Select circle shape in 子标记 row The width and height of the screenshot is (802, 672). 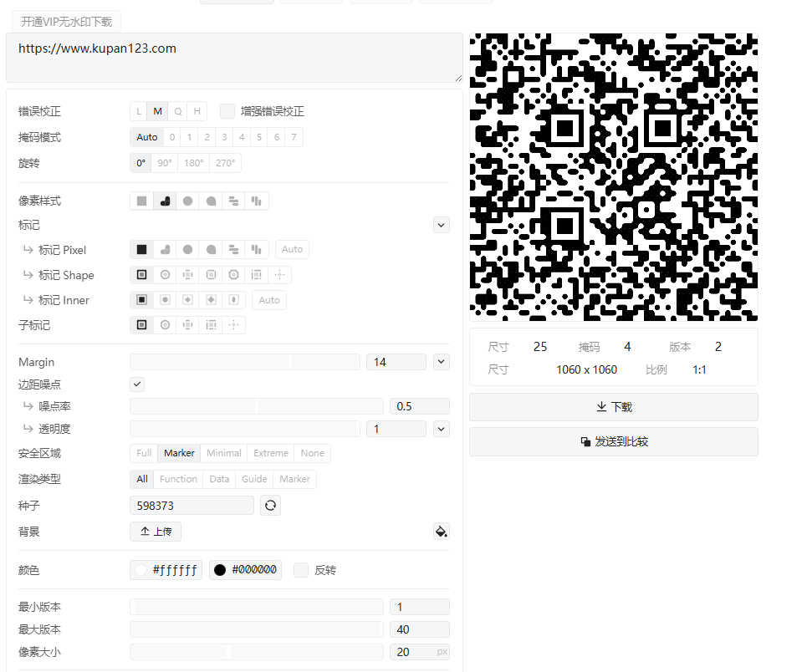166,325
